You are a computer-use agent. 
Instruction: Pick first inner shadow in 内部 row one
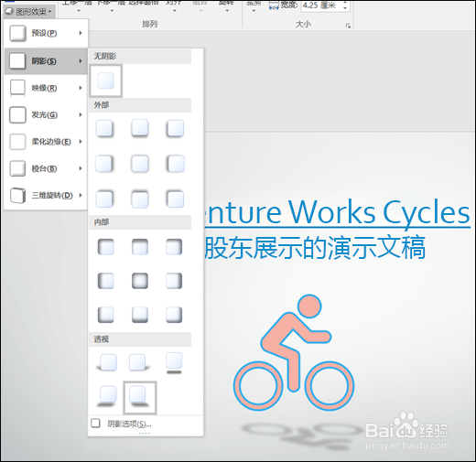tap(105, 247)
